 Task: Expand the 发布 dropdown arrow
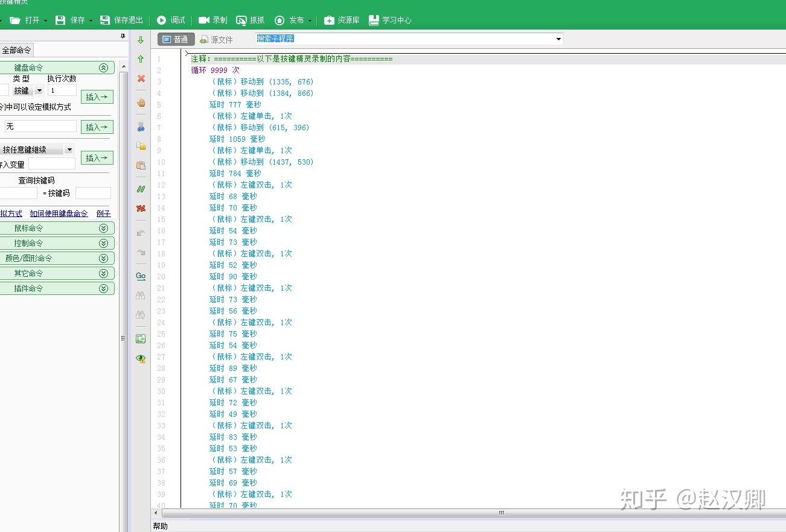[310, 21]
